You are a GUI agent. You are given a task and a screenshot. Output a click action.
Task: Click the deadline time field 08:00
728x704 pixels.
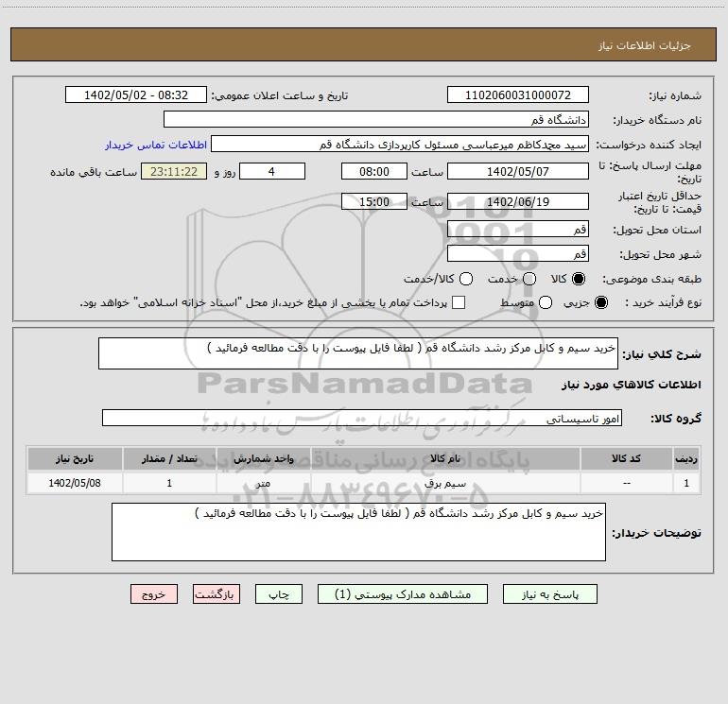click(x=374, y=171)
